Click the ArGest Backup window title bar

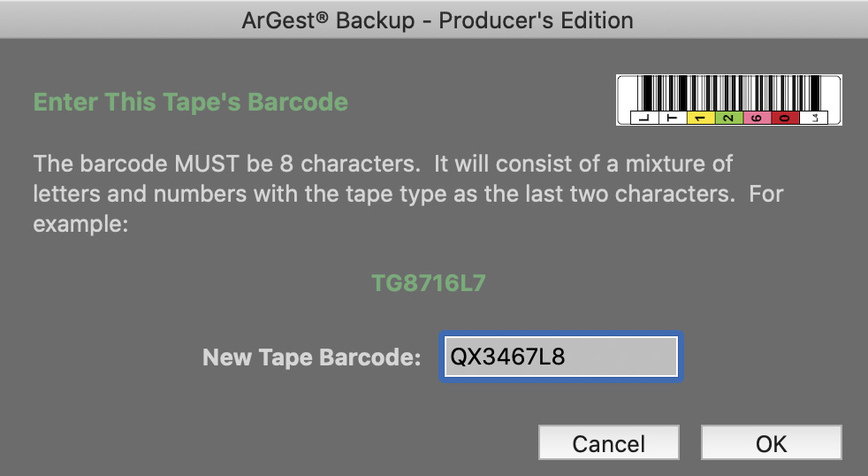[x=434, y=20]
